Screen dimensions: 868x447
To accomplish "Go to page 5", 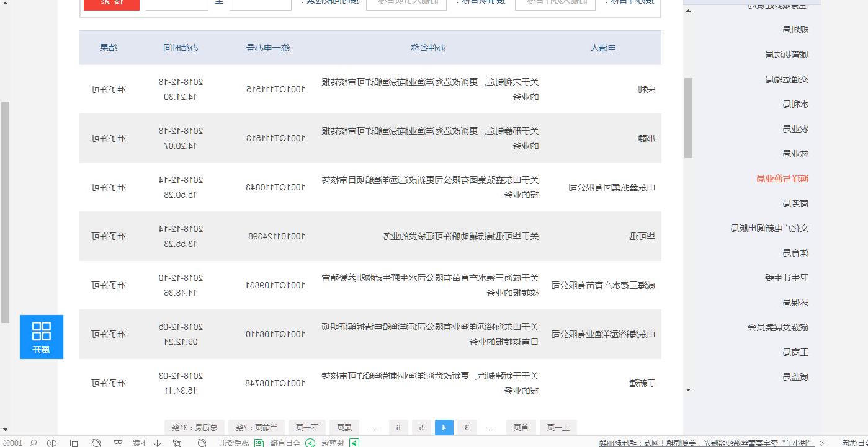I will (421, 428).
